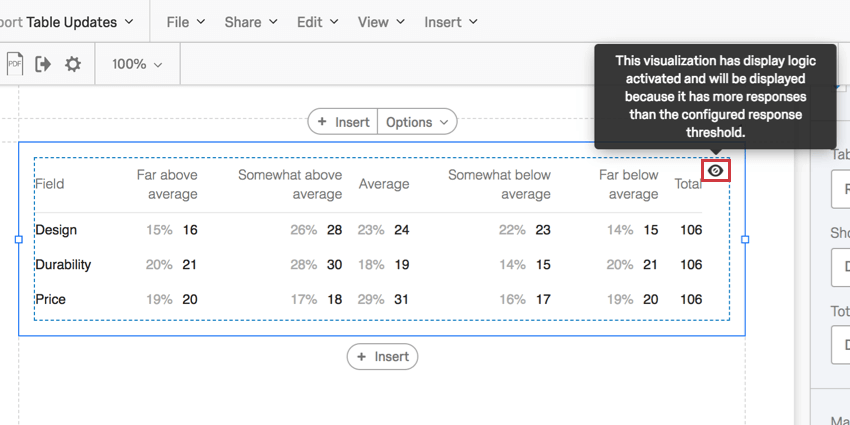The width and height of the screenshot is (850, 425).
Task: Toggle the display logic eye icon
Action: pos(715,171)
